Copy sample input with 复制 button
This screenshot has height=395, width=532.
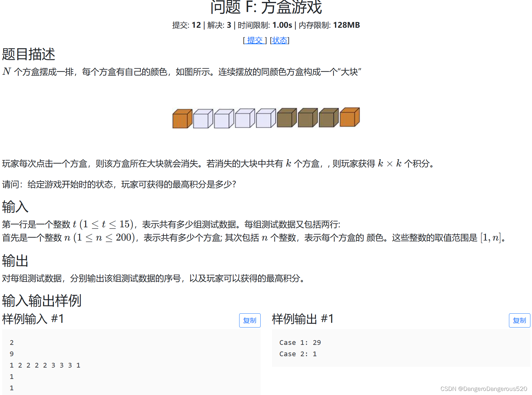pyautogui.click(x=250, y=320)
